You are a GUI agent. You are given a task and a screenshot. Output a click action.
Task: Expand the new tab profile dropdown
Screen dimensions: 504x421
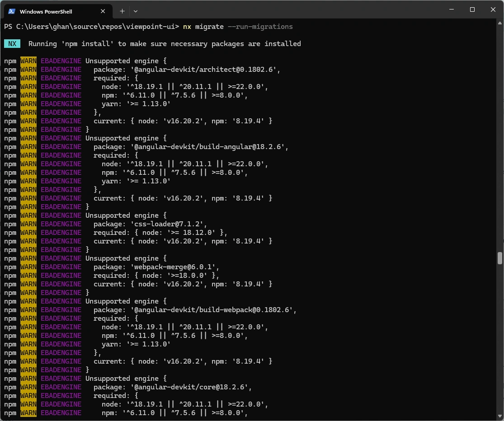pyautogui.click(x=136, y=11)
